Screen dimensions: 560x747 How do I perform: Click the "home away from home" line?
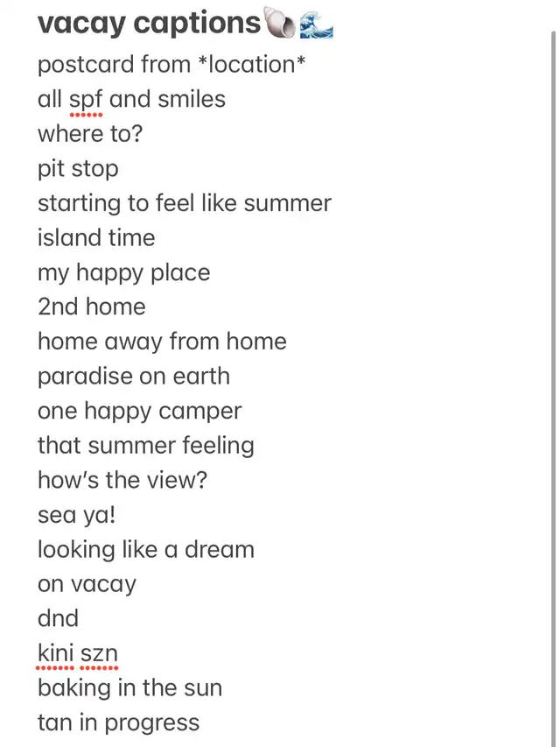point(162,342)
